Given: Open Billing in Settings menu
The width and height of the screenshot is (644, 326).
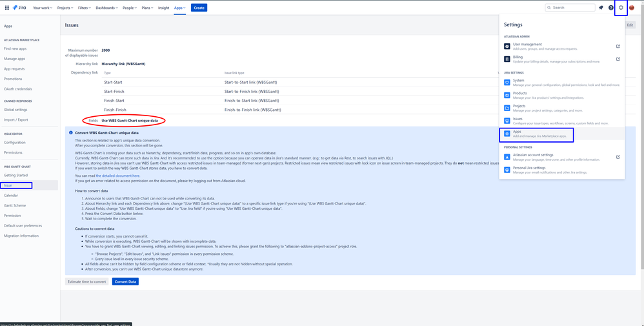Looking at the screenshot, I should coord(562,59).
